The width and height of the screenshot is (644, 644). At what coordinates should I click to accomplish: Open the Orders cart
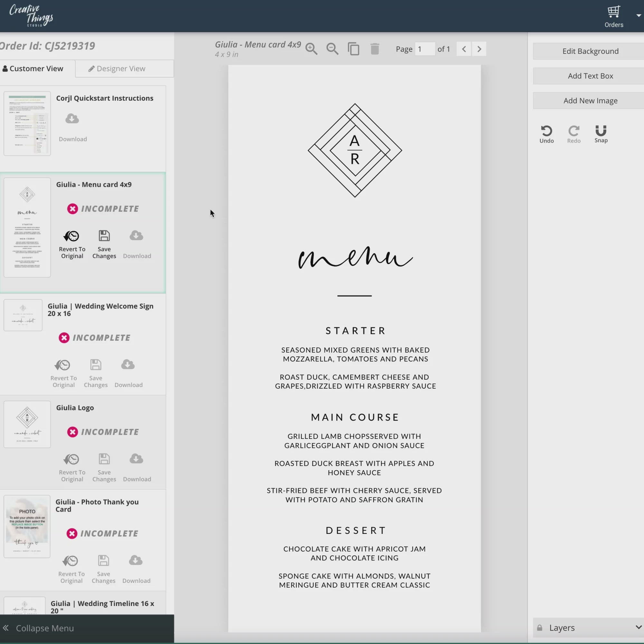(x=614, y=13)
